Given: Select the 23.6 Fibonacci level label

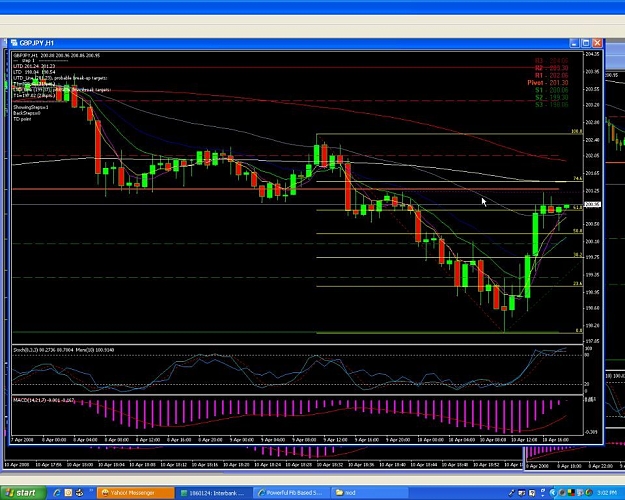Looking at the screenshot, I should [x=578, y=283].
